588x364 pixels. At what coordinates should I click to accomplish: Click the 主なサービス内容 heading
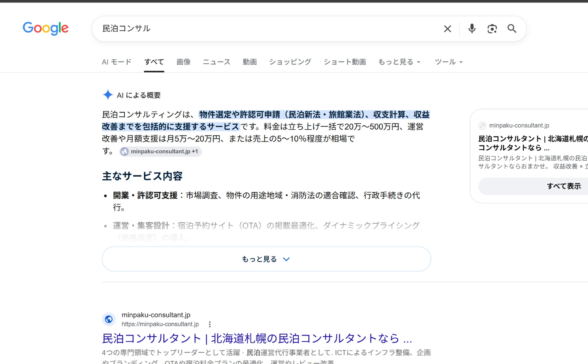click(x=142, y=176)
